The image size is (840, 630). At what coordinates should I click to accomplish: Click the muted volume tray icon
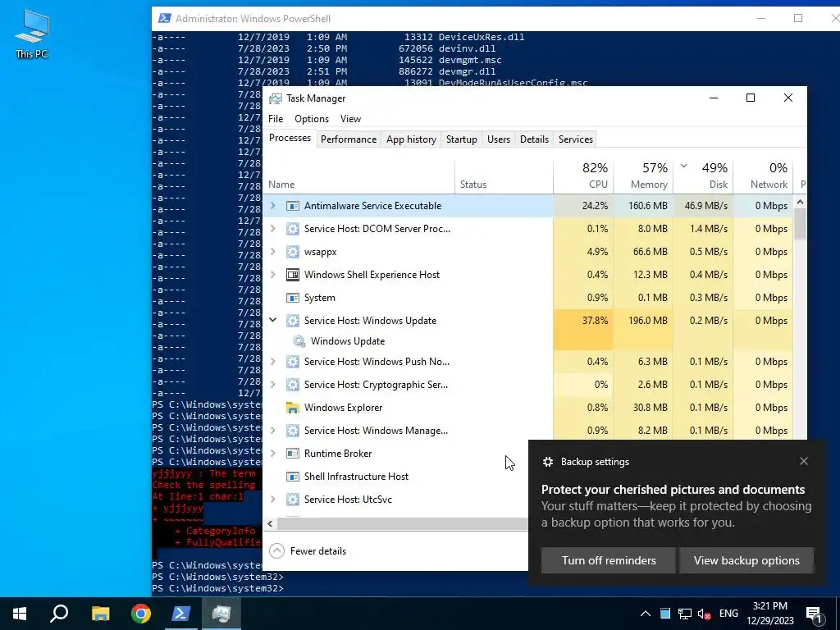704,614
